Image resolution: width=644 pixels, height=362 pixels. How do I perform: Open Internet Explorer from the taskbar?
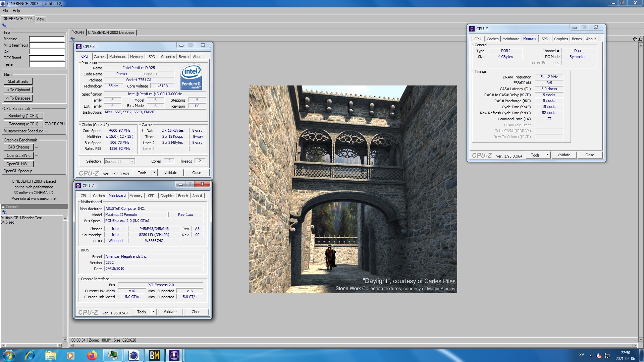coord(30,355)
